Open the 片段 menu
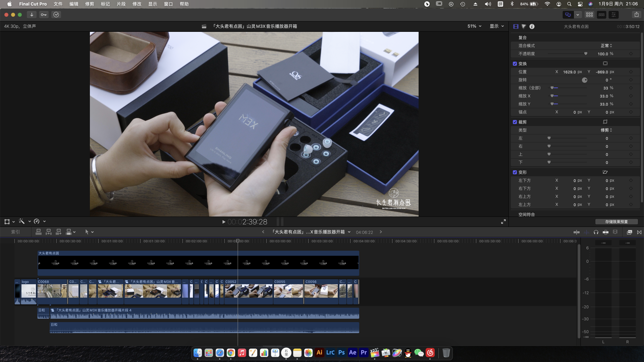Screen dimensions: 644x362 click(x=121, y=4)
